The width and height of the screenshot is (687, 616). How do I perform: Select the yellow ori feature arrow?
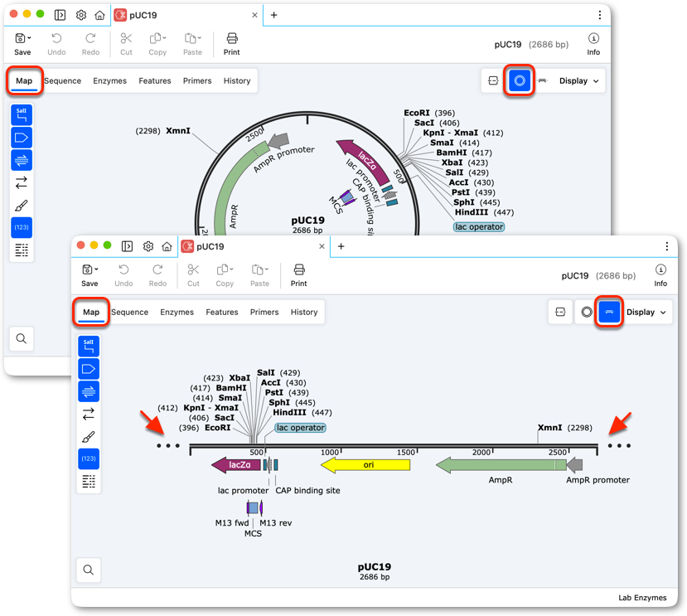pyautogui.click(x=365, y=465)
